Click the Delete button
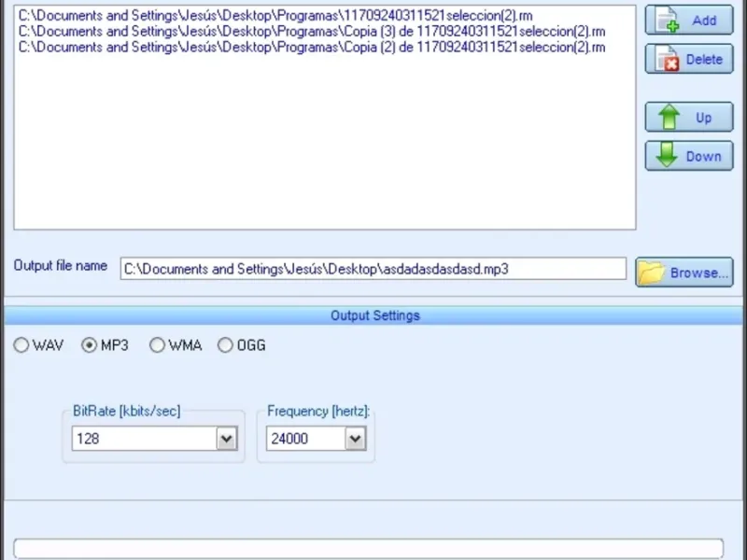747x560 pixels. (x=689, y=59)
